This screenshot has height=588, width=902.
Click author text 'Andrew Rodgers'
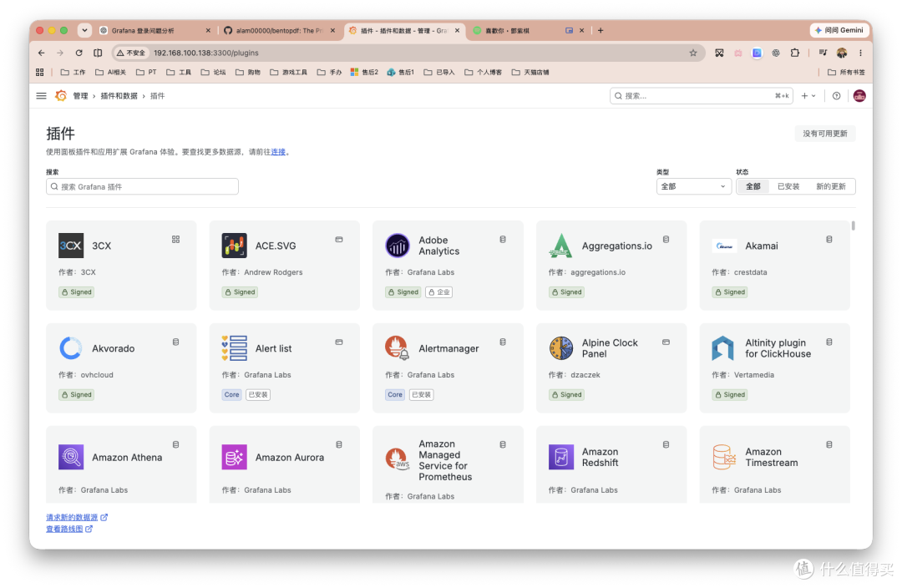pyautogui.click(x=273, y=272)
